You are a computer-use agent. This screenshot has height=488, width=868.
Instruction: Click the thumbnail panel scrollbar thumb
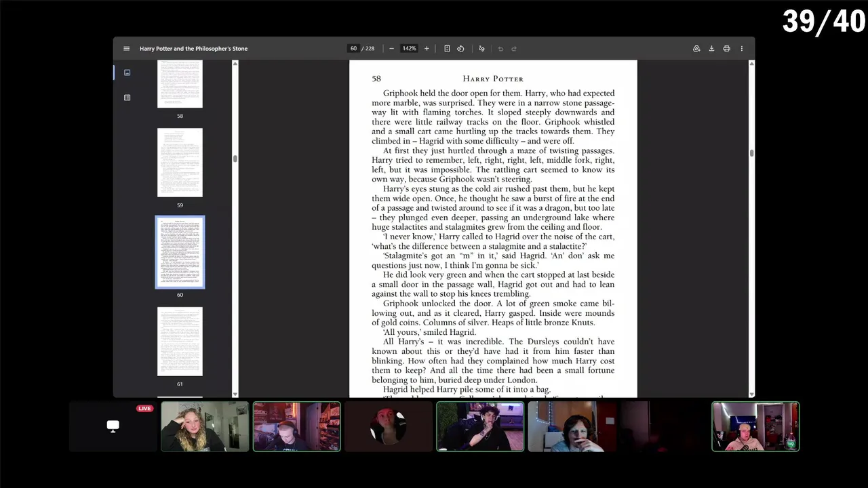coord(235,159)
